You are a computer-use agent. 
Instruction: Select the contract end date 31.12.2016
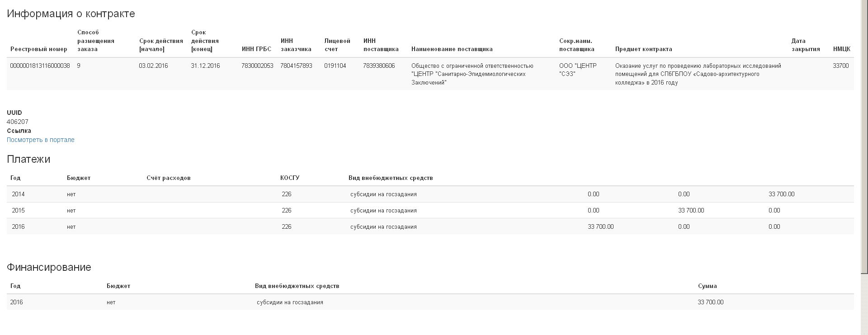[205, 66]
